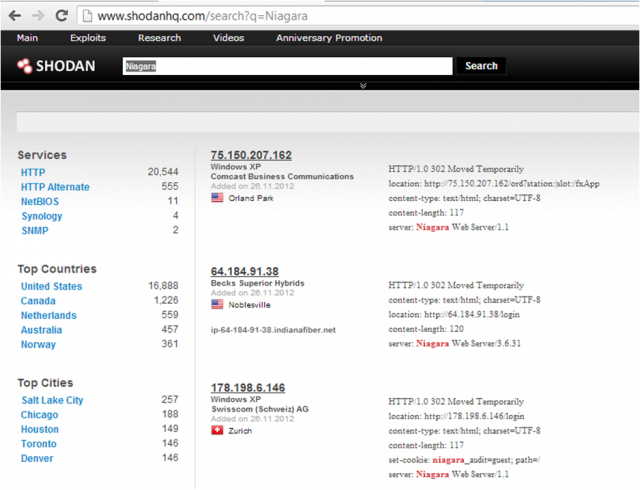This screenshot has height=490, width=640.
Task: Click the ip-64-184-91-38.indianafiber.net hostname
Action: tap(273, 330)
